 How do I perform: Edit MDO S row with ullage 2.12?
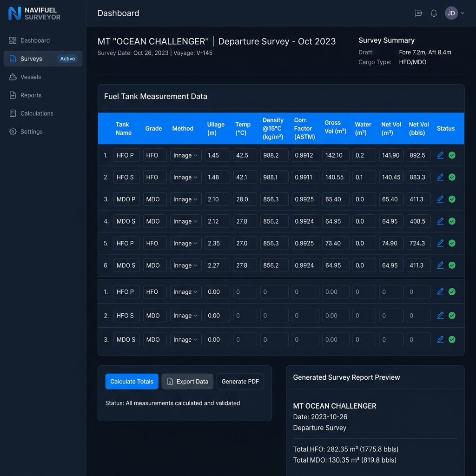pos(440,221)
